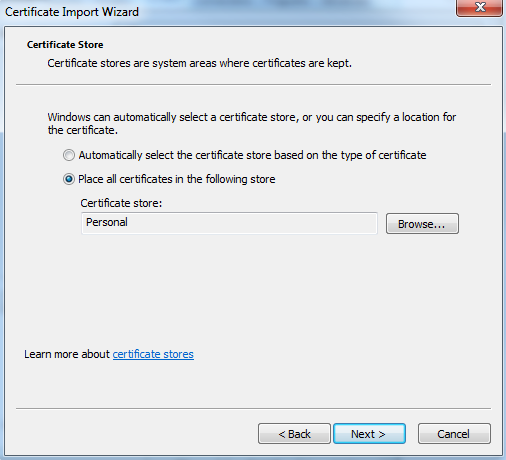Go back with the < Back button

tap(294, 434)
